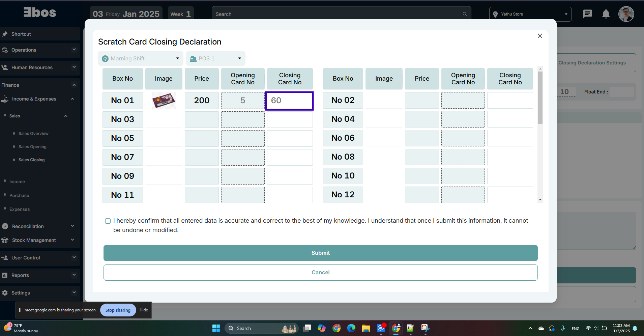Screen dimensions: 644x336
Task: Click the 3bos logo
Action: tap(40, 12)
